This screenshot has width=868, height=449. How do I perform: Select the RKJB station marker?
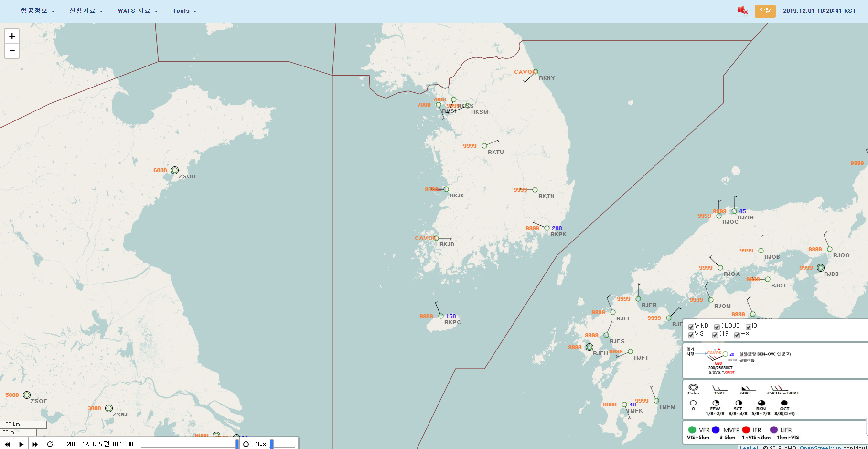(436, 238)
